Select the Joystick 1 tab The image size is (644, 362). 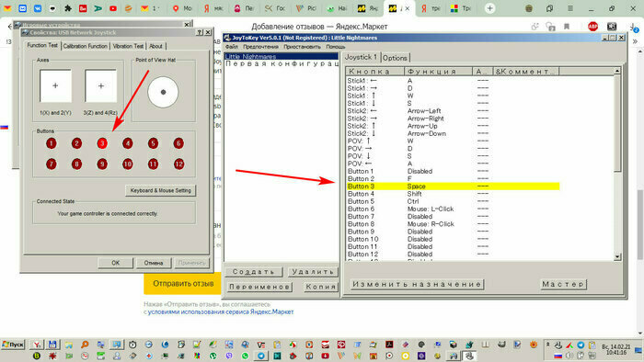(x=361, y=57)
